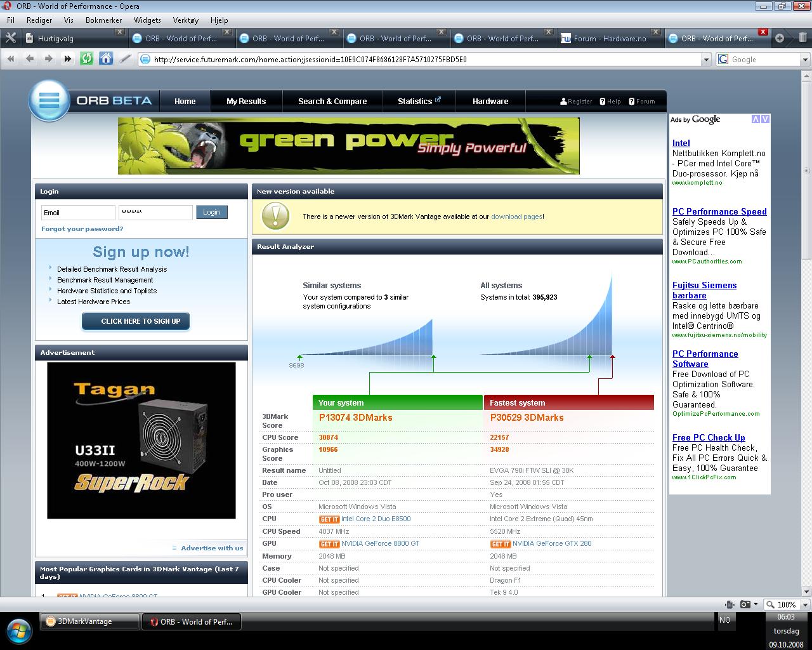
Task: Click the NO language indicator in tray
Action: (725, 620)
